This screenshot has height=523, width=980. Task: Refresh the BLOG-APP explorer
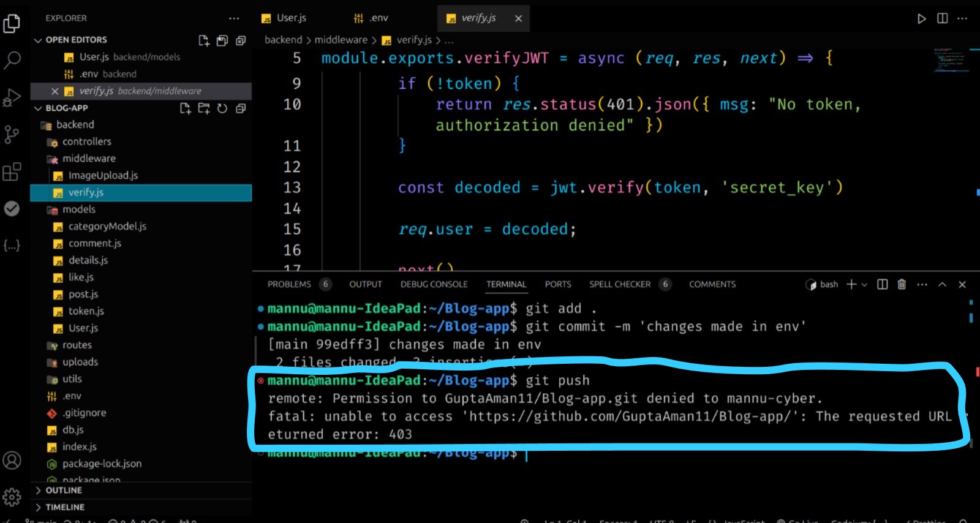point(222,108)
